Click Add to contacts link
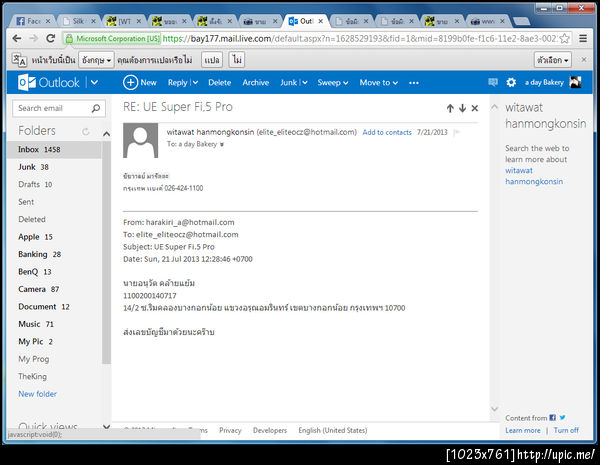The image size is (600, 465). tap(387, 132)
